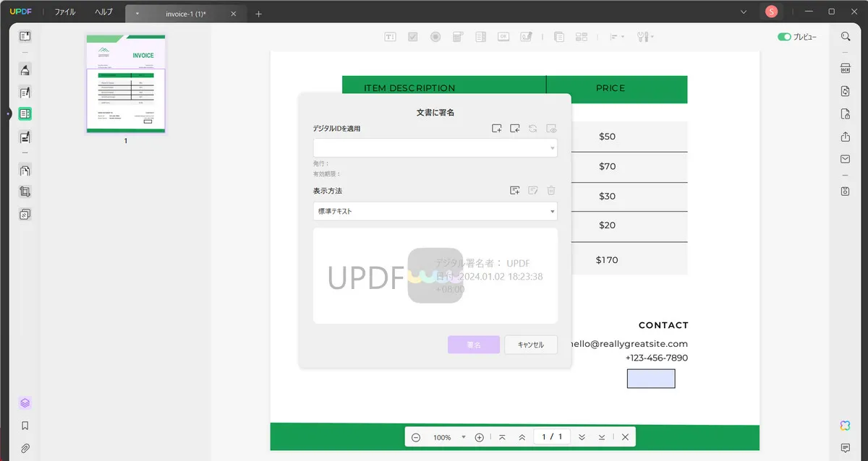Run OCR text recognition
This screenshot has width=868, height=461.
pyautogui.click(x=845, y=69)
